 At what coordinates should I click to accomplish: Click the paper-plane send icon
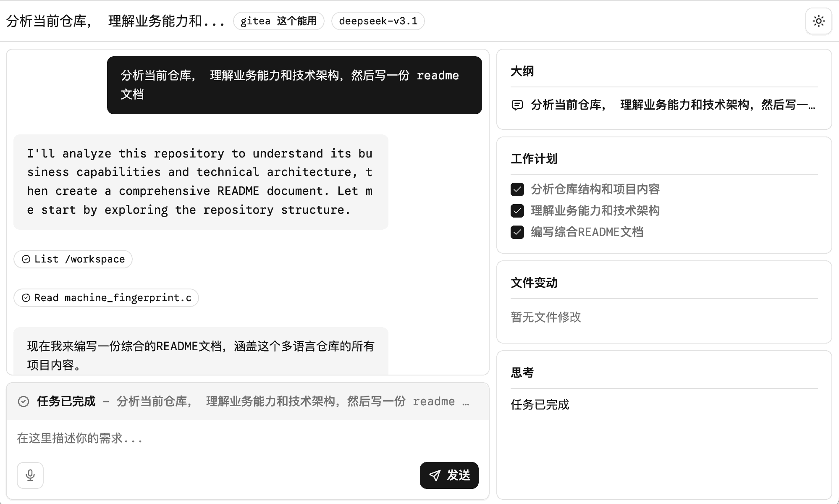pos(435,475)
